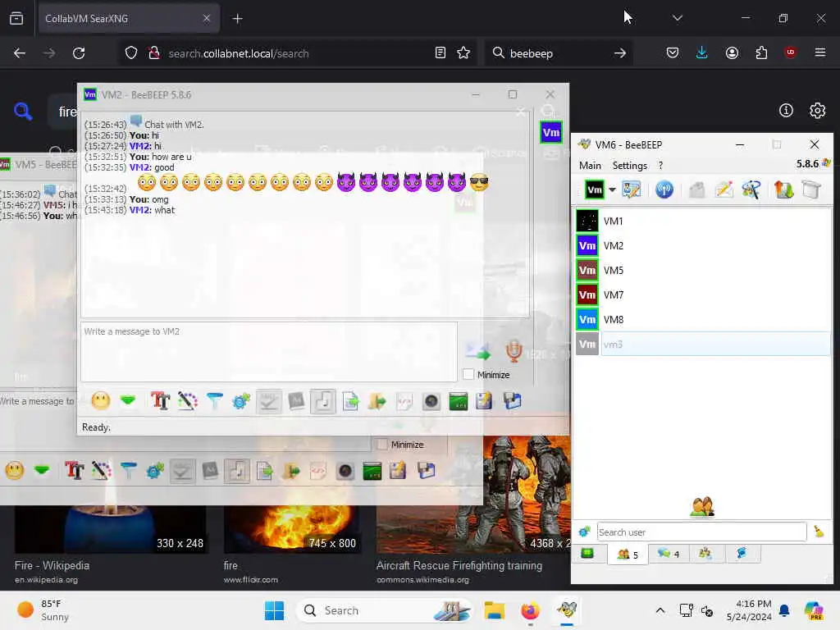Change font via red T icon in VM2 chat
The image size is (840, 630).
pyautogui.click(x=160, y=400)
